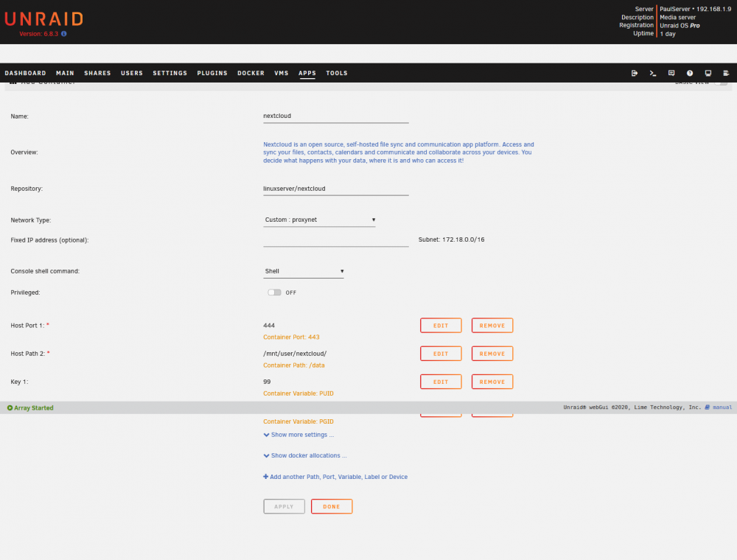
Task: Click the Key 1 value 99
Action: coord(267,382)
